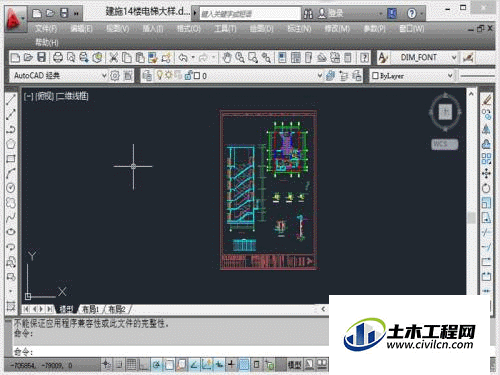Open the Layer Properties Manager icon
This screenshot has height=375, width=500.
click(147, 76)
